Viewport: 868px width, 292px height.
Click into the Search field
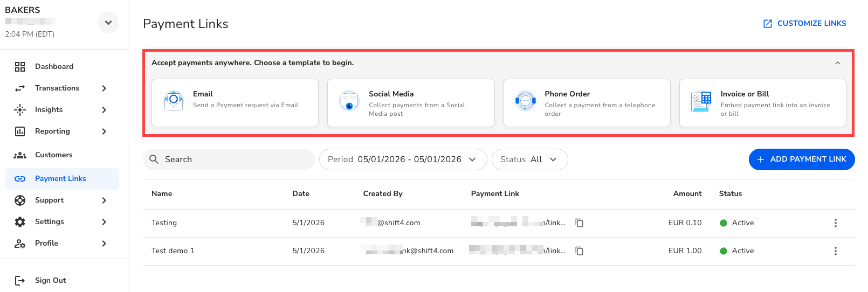pos(229,159)
